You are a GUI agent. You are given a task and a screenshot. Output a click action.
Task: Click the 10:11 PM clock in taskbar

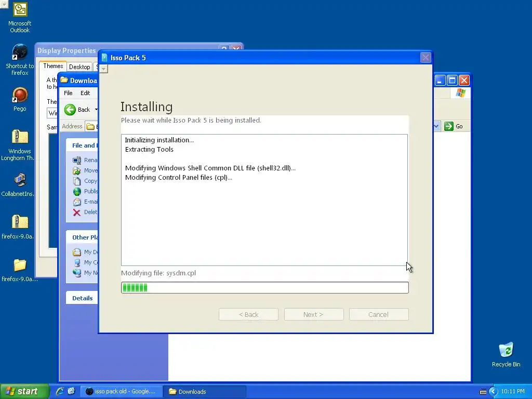click(x=513, y=392)
